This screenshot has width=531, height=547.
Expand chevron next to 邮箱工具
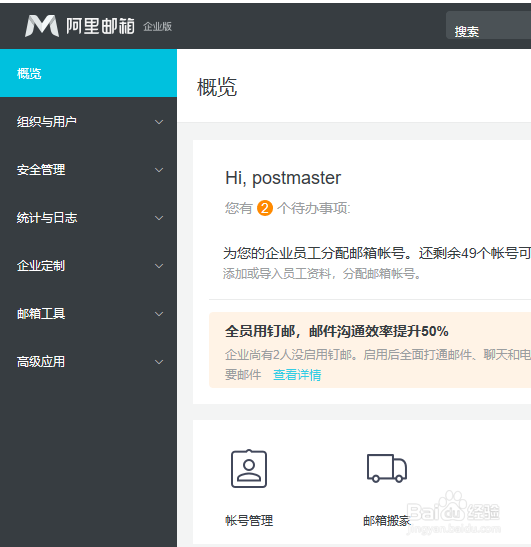click(159, 314)
